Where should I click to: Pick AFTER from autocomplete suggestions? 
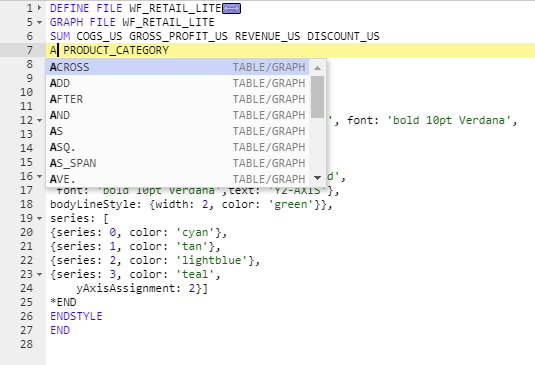(x=177, y=99)
